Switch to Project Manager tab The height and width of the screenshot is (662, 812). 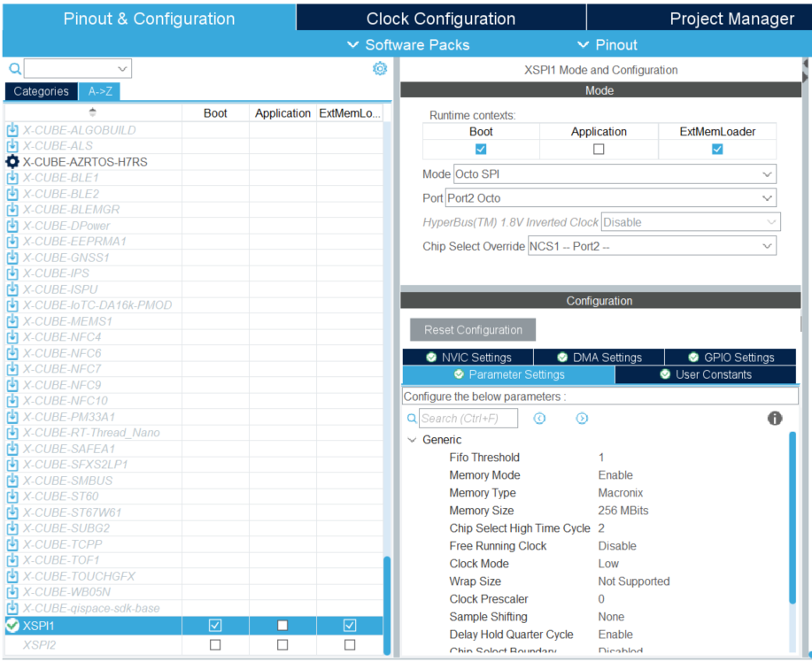700,19
